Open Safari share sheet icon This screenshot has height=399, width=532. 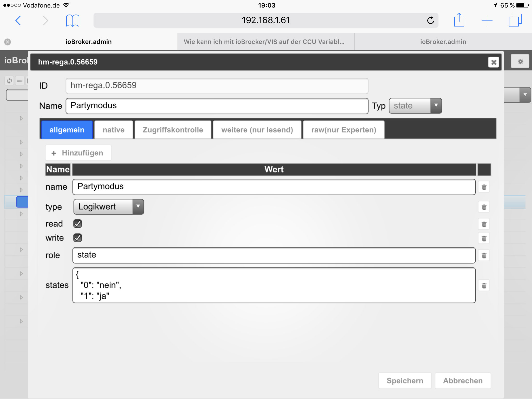pos(459,20)
